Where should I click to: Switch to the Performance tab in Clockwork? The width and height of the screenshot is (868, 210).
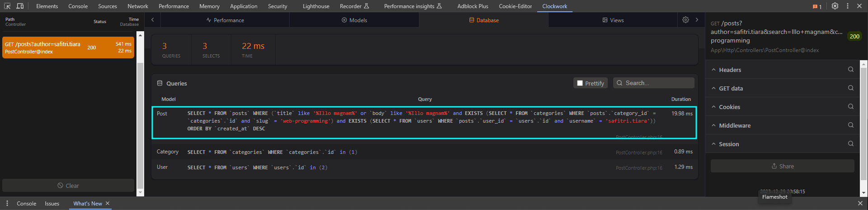pos(225,20)
